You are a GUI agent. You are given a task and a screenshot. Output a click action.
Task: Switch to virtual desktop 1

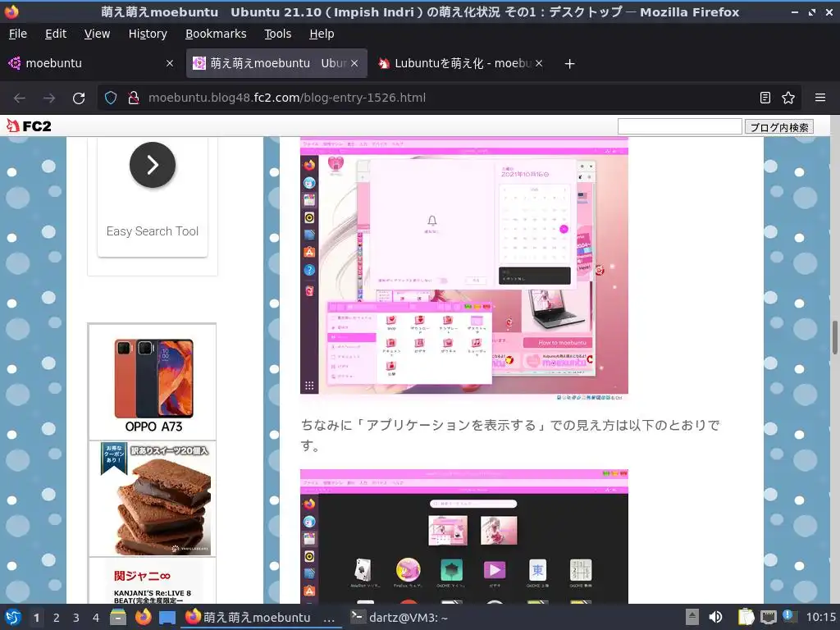click(36, 618)
